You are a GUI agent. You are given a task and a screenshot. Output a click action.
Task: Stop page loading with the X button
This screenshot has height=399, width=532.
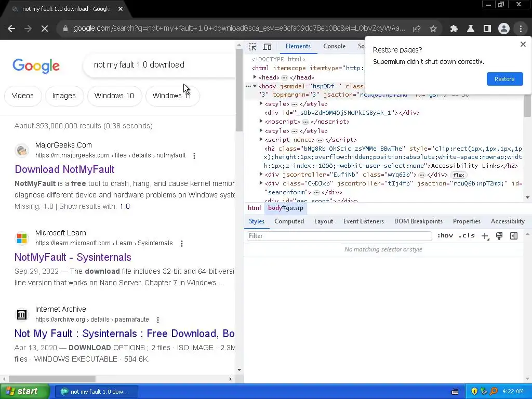(x=45, y=29)
